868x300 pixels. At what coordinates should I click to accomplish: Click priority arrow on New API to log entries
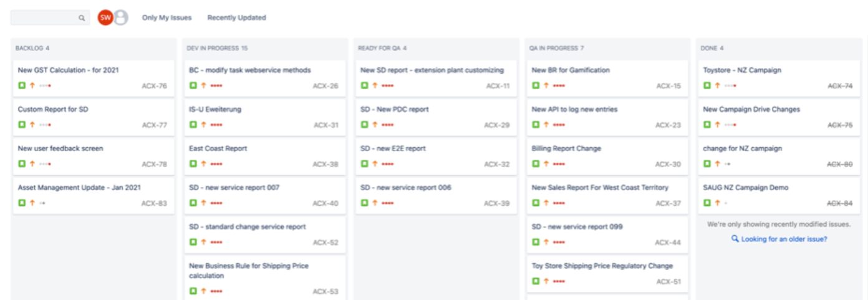(x=546, y=125)
